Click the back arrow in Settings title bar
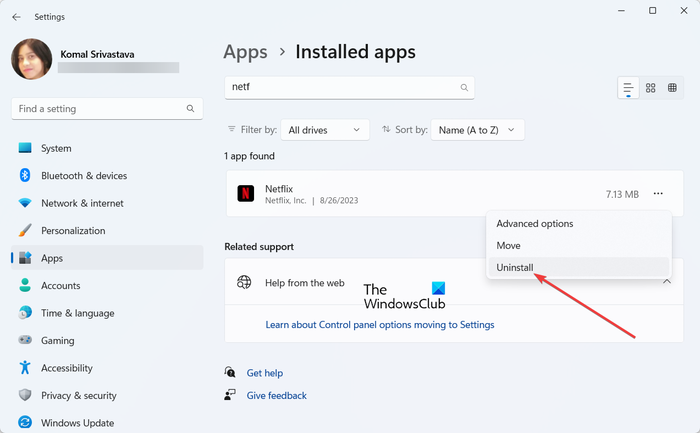This screenshot has height=433, width=700. click(x=16, y=16)
